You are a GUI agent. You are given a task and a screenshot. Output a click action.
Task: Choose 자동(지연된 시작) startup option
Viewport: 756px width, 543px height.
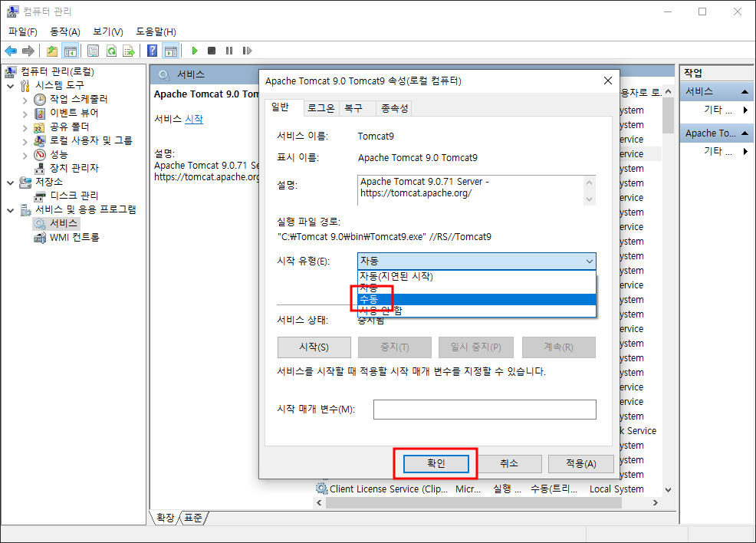pyautogui.click(x=476, y=276)
